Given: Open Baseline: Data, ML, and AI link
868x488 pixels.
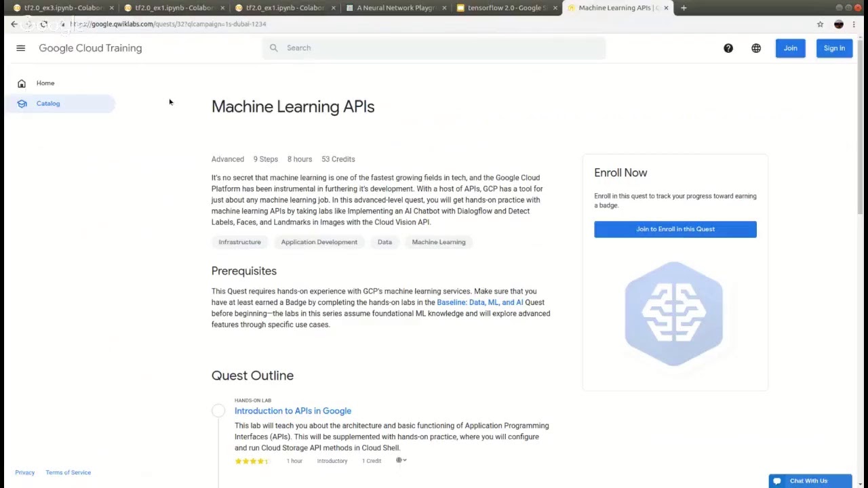Looking at the screenshot, I should [480, 302].
